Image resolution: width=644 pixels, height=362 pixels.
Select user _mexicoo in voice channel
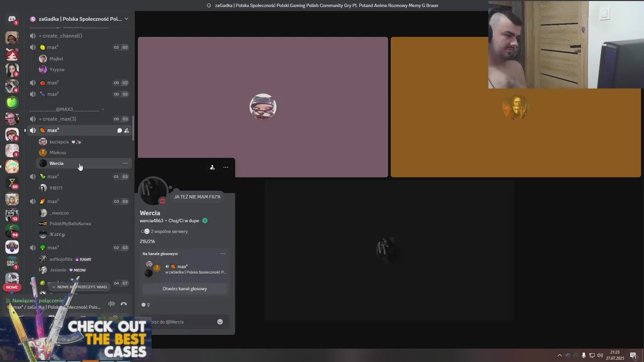click(x=83, y=213)
